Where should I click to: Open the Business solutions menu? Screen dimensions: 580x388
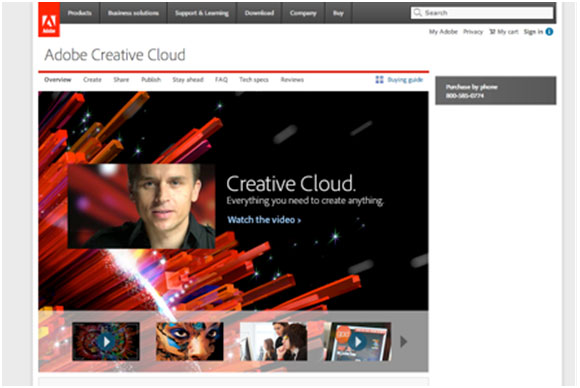pyautogui.click(x=133, y=13)
